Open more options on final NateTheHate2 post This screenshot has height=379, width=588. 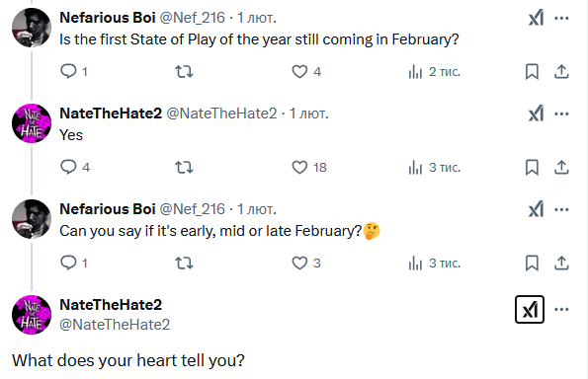pos(561,309)
